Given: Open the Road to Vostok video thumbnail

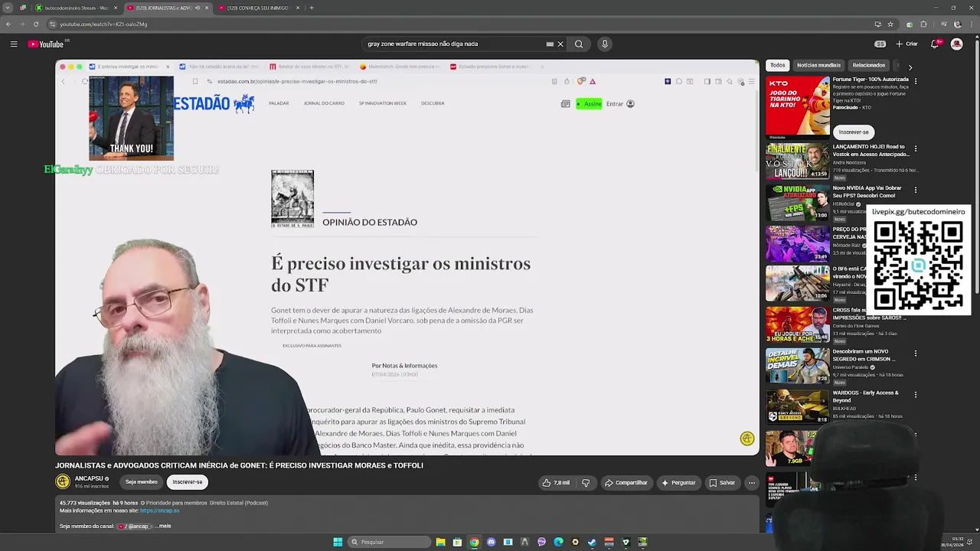Looking at the screenshot, I should 798,161.
